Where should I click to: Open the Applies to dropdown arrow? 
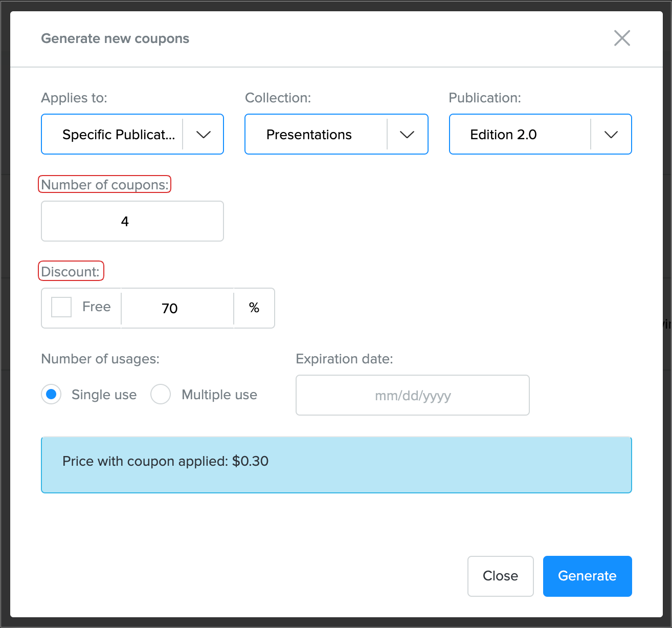204,135
